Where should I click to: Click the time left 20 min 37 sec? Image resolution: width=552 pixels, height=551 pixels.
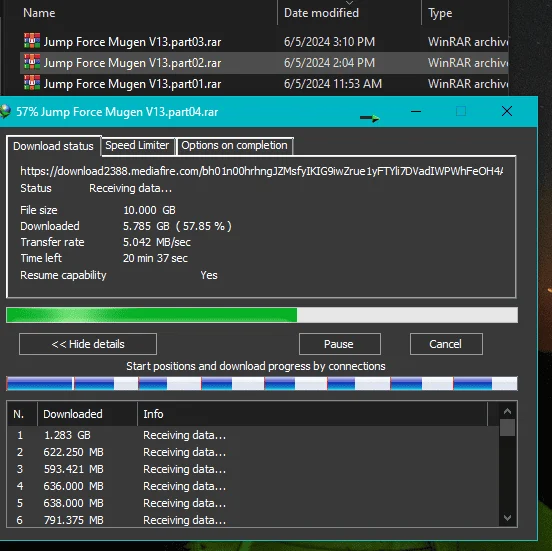(x=155, y=258)
